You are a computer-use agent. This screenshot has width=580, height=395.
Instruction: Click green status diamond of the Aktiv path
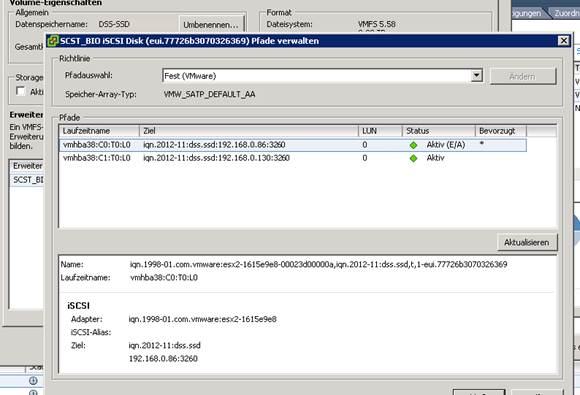pyautogui.click(x=414, y=158)
